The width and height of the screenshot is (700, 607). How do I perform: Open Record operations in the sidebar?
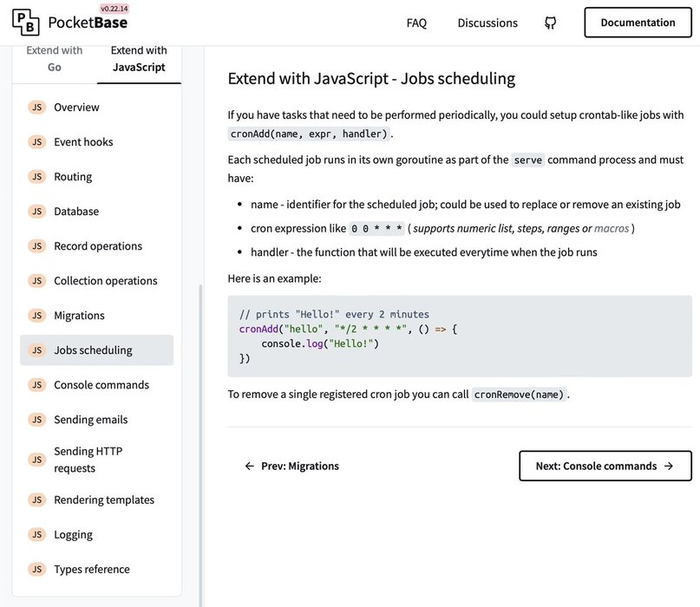coord(98,246)
